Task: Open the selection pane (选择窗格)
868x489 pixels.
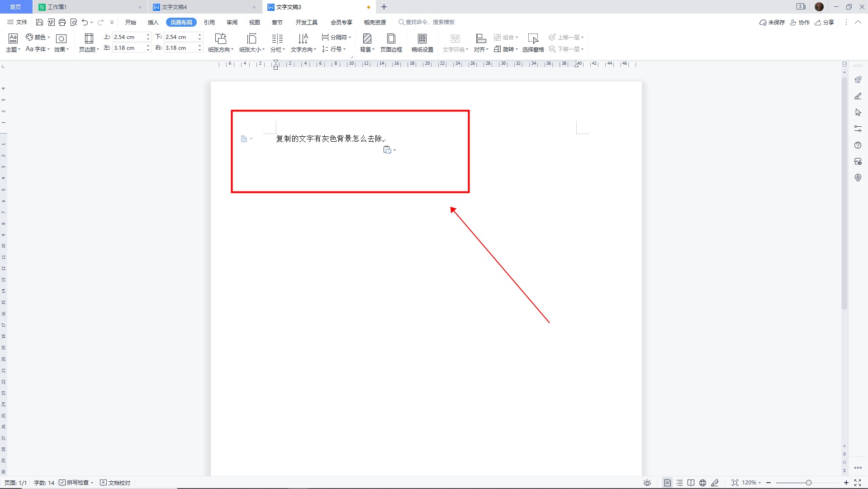Action: [x=533, y=39]
